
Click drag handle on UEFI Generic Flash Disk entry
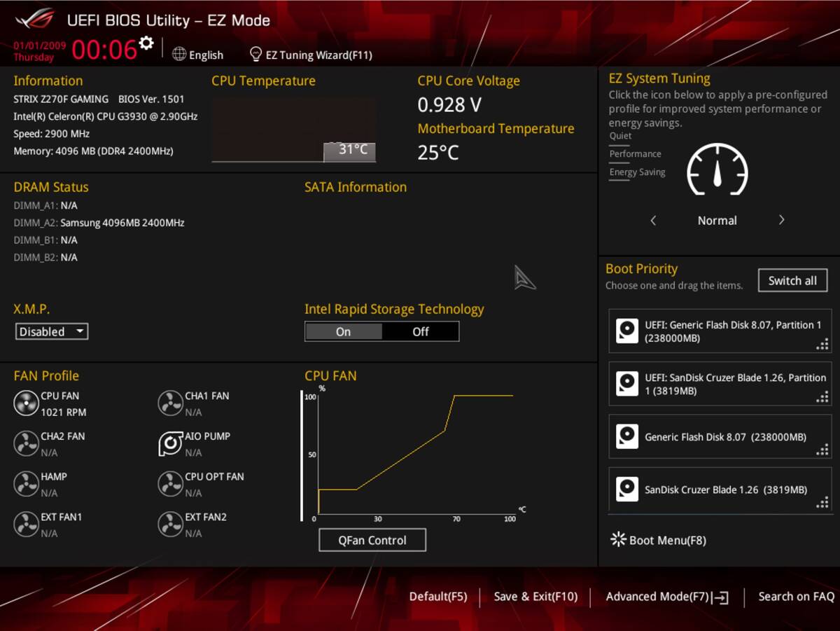(x=822, y=345)
